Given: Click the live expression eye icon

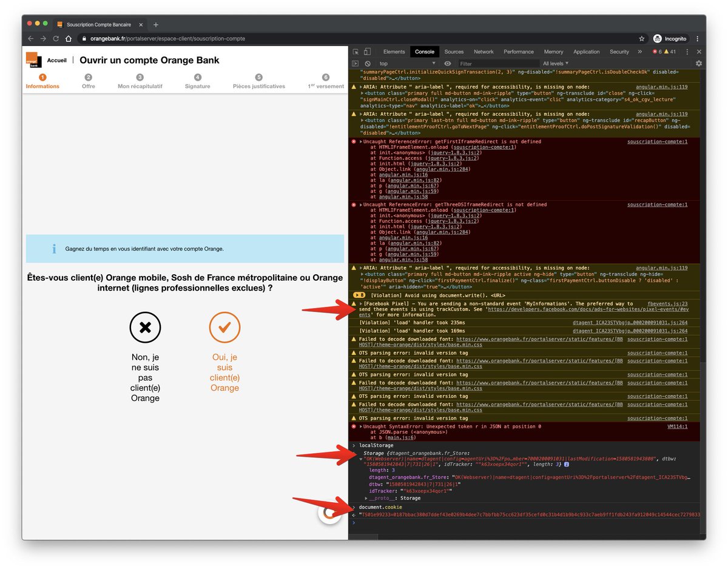Looking at the screenshot, I should click(x=448, y=64).
